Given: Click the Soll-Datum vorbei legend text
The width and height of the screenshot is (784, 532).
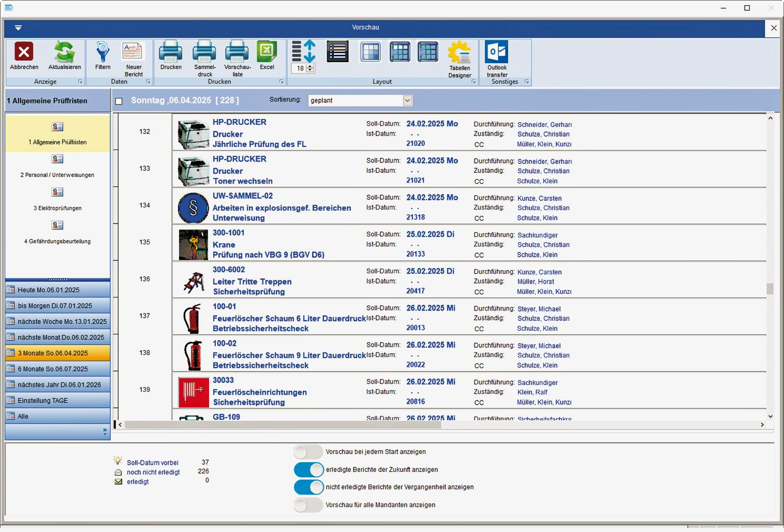Looking at the screenshot, I should pyautogui.click(x=153, y=463).
